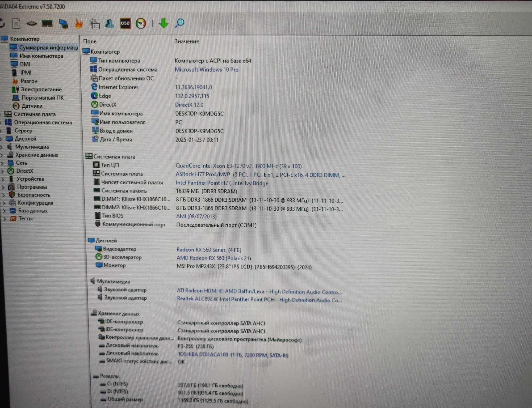Select the DIMM2 memory row

(x=219, y=208)
